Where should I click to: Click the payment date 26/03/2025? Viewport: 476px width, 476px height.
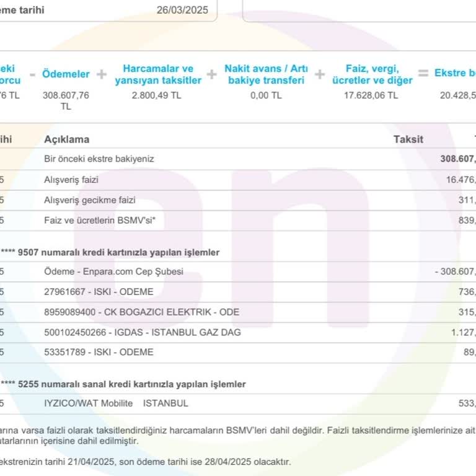click(x=182, y=10)
